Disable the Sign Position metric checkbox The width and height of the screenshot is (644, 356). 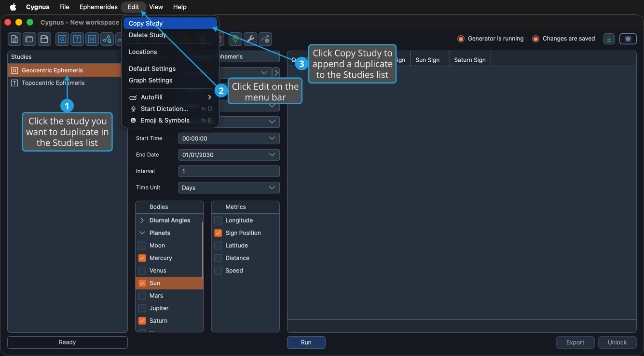tap(218, 233)
